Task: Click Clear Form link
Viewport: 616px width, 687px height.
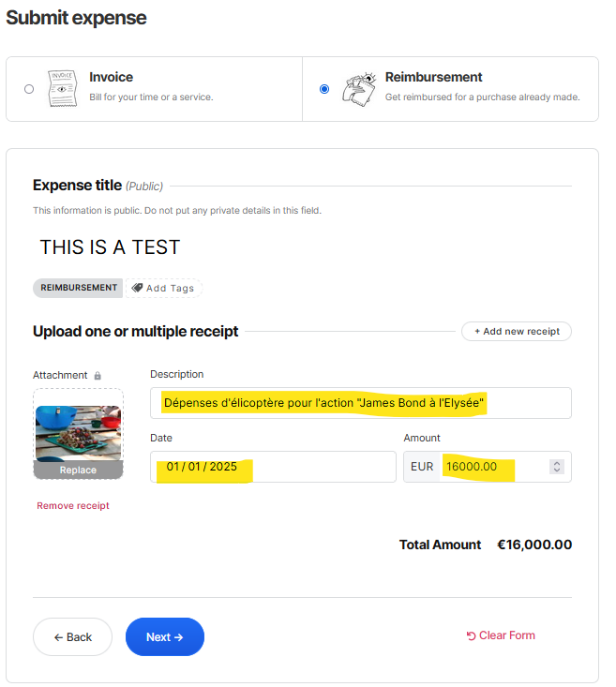Action: click(501, 635)
